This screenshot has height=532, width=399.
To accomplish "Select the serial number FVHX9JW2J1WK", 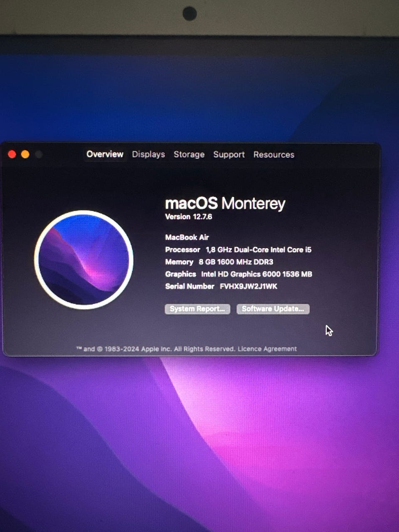I will 249,286.
